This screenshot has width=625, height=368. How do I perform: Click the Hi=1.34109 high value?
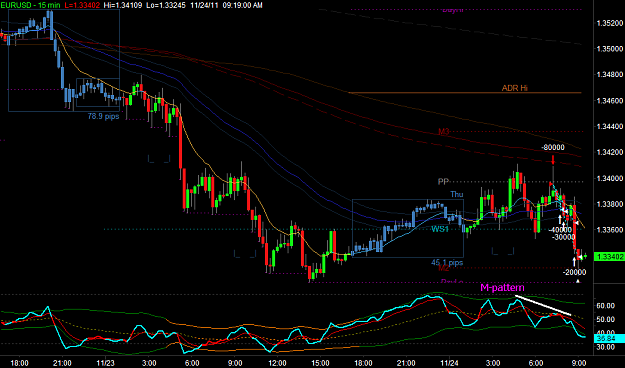pos(122,5)
